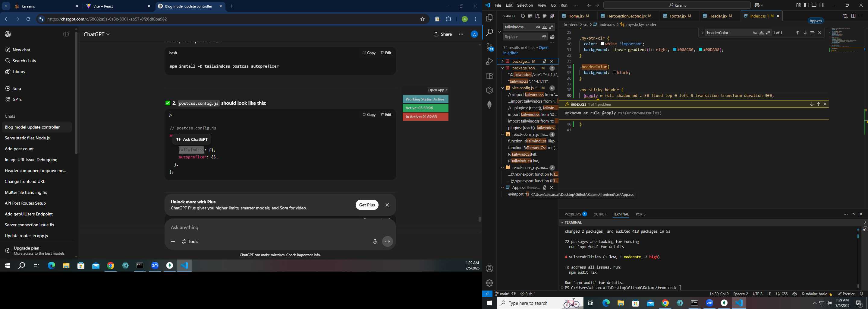This screenshot has width=868, height=309.
Task: Split the editor to the right
Action: (x=853, y=16)
